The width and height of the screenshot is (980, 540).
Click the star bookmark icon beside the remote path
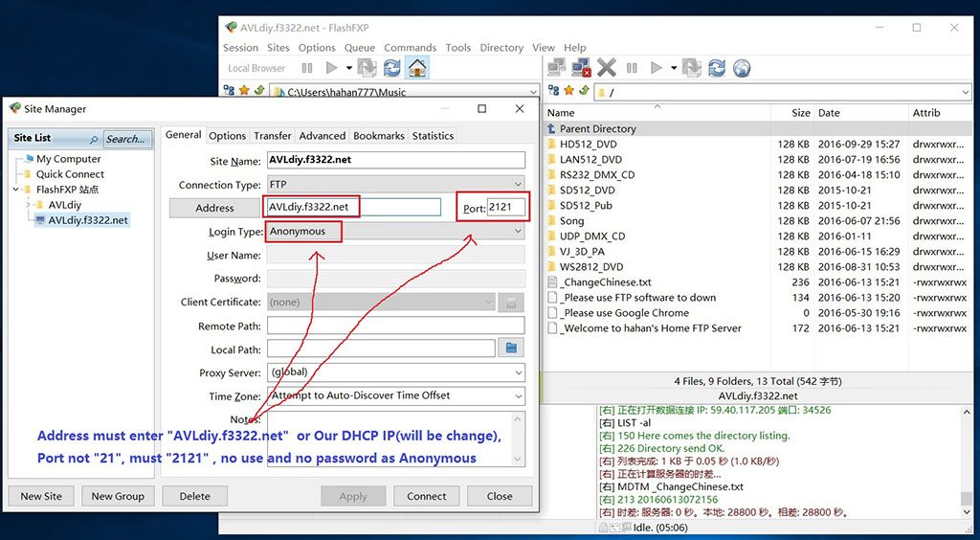[x=568, y=91]
